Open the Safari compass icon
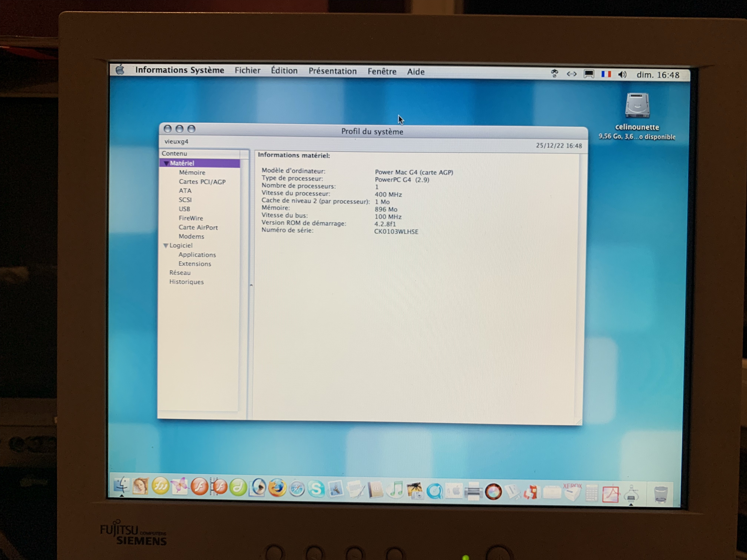This screenshot has height=560, width=747. pos(297,489)
